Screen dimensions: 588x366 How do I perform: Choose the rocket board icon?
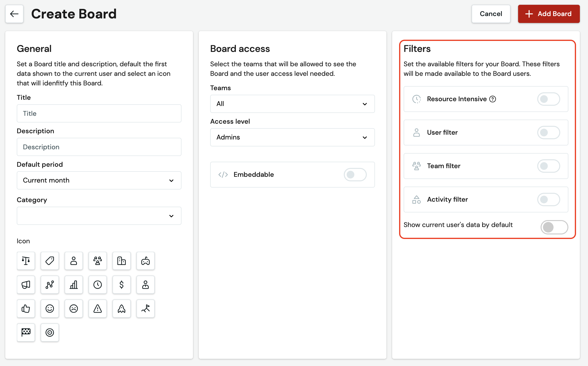pos(121,309)
